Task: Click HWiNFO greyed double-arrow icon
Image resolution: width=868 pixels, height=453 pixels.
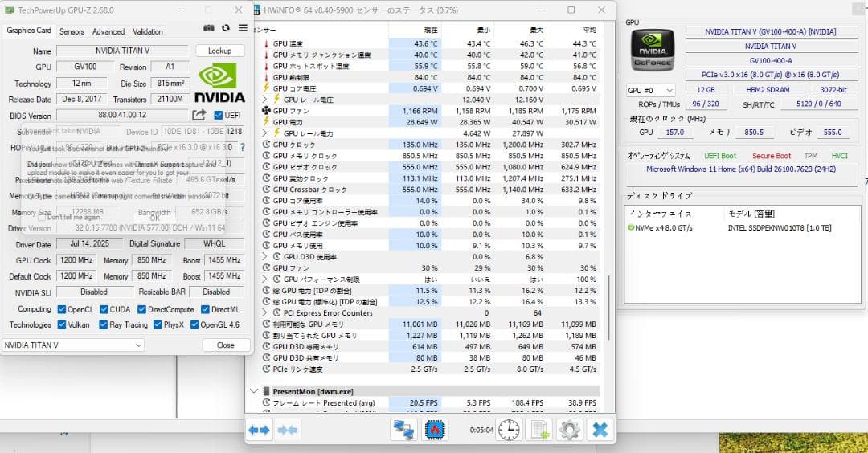Action: point(287,430)
